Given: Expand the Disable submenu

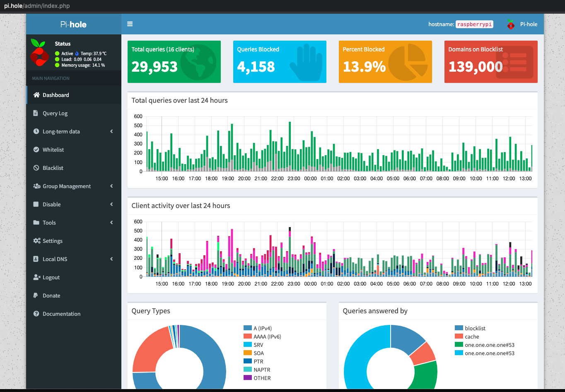Looking at the screenshot, I should pos(74,204).
